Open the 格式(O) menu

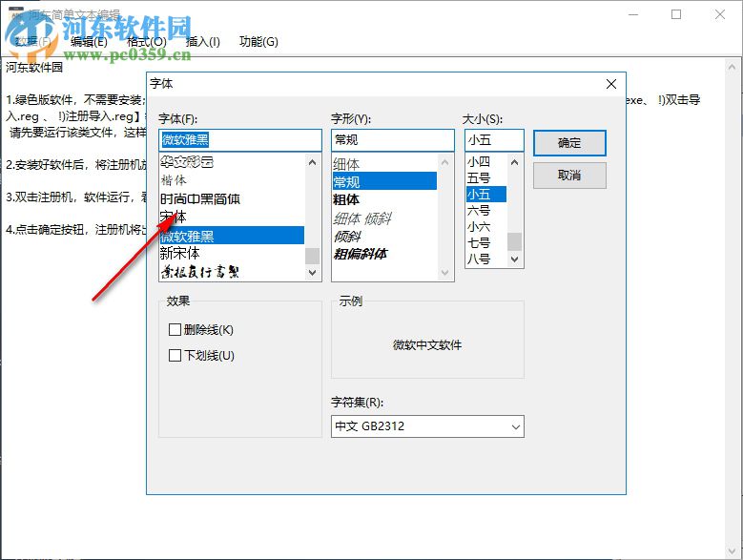[147, 42]
